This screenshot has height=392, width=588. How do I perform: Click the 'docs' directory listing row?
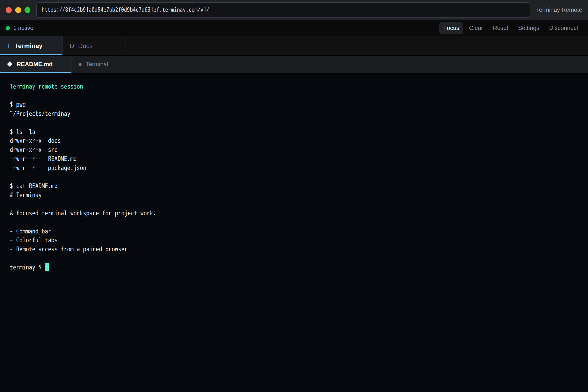(35, 141)
